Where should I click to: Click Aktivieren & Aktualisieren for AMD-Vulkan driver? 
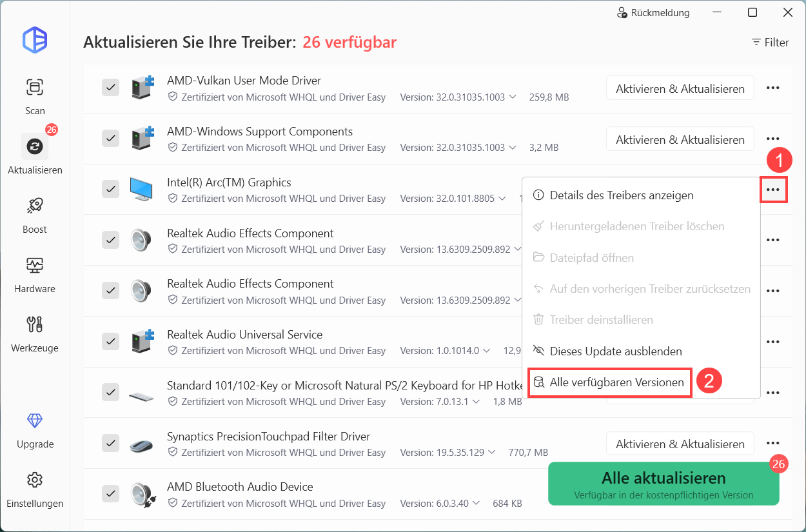pos(680,88)
